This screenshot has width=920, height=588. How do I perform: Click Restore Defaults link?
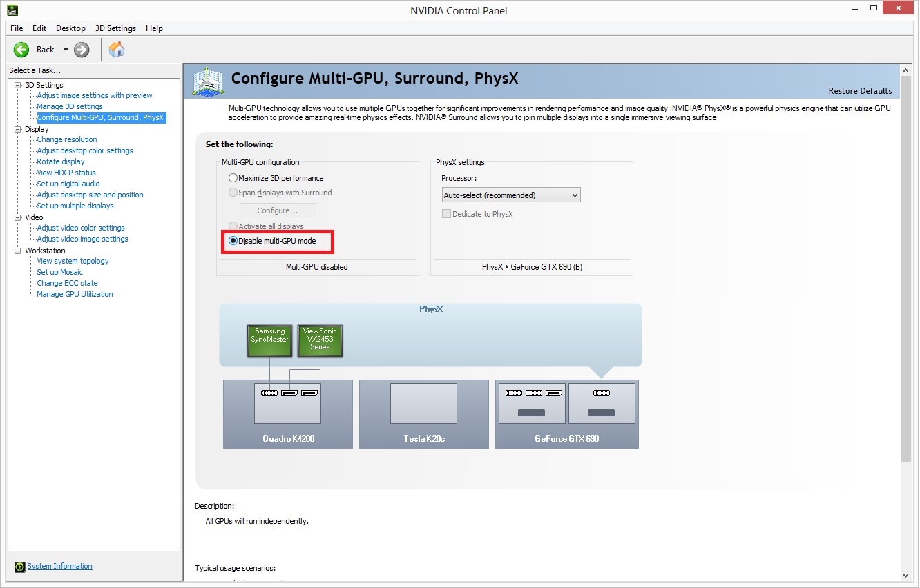860,91
